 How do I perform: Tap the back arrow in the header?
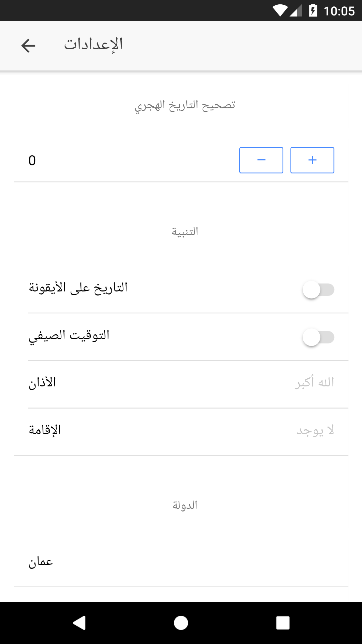tap(28, 46)
